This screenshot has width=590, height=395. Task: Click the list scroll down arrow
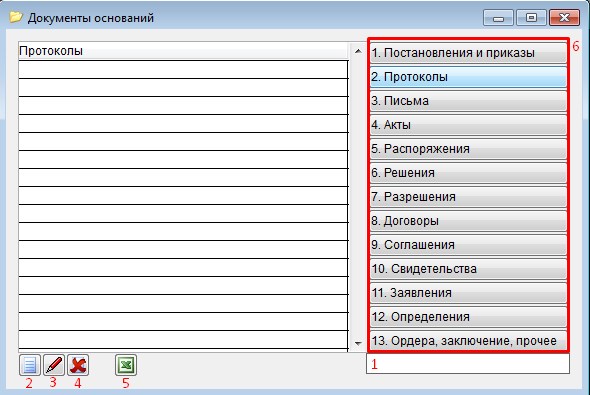358,343
